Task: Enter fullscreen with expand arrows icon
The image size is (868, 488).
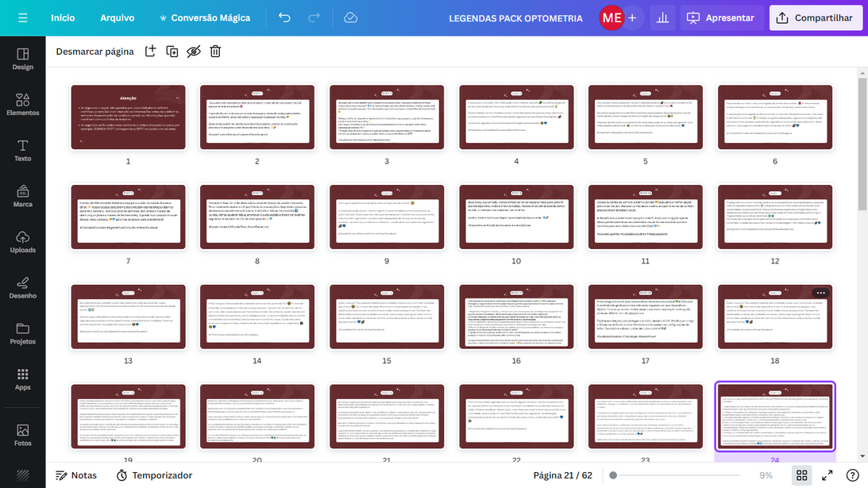Action: tap(827, 475)
